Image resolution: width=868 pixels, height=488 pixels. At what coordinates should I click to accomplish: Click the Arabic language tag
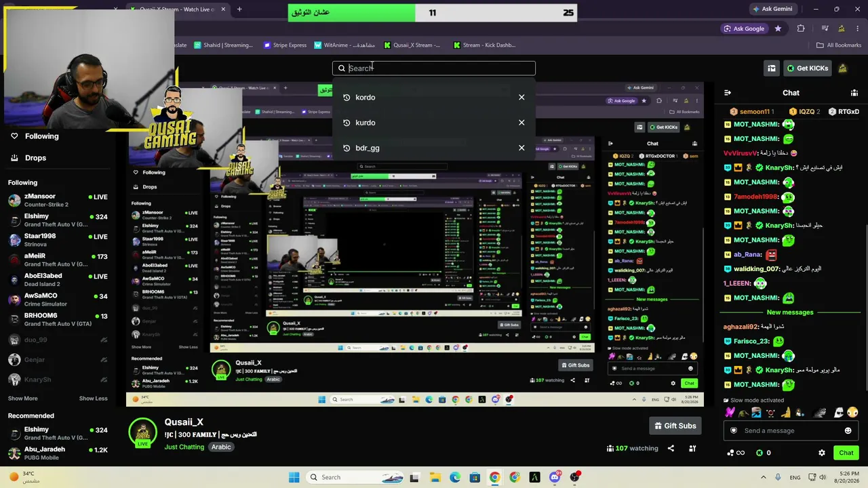pos(221,447)
